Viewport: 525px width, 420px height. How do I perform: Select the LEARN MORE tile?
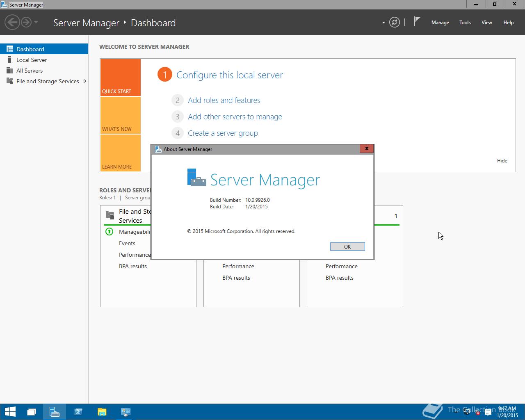[121, 153]
